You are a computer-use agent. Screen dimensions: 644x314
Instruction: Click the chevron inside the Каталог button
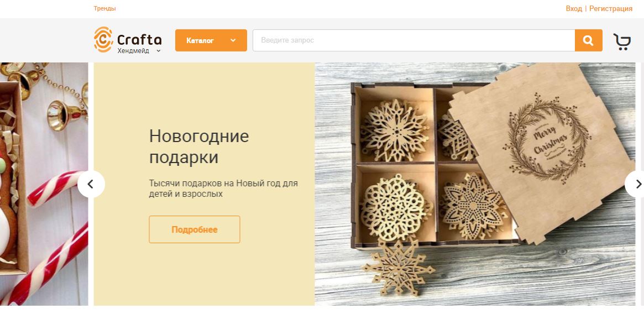coord(233,40)
